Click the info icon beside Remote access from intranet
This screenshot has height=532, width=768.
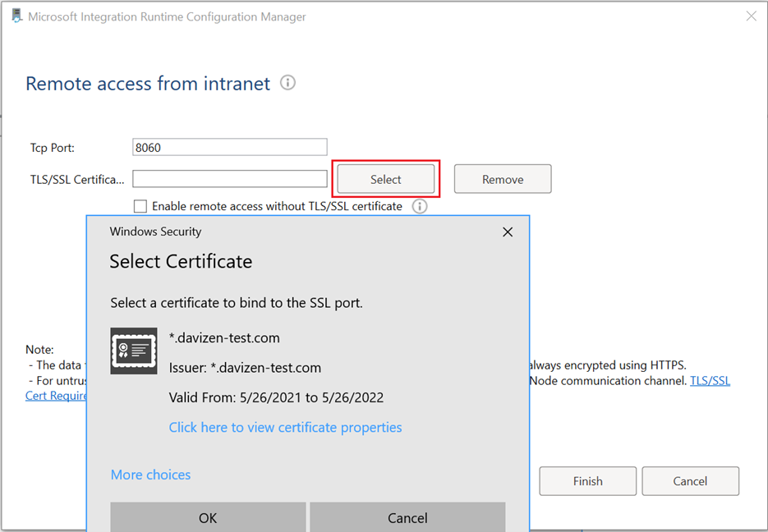pos(287,82)
